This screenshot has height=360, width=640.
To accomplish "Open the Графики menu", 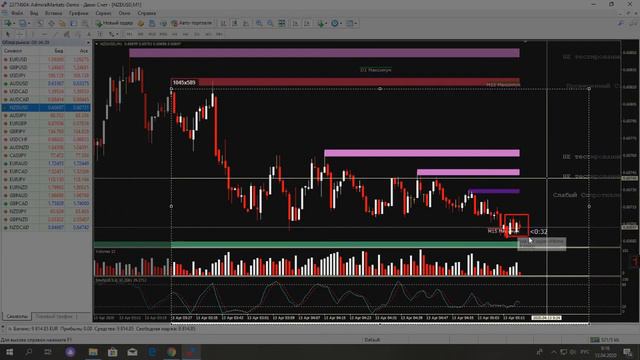I will coord(78,13).
